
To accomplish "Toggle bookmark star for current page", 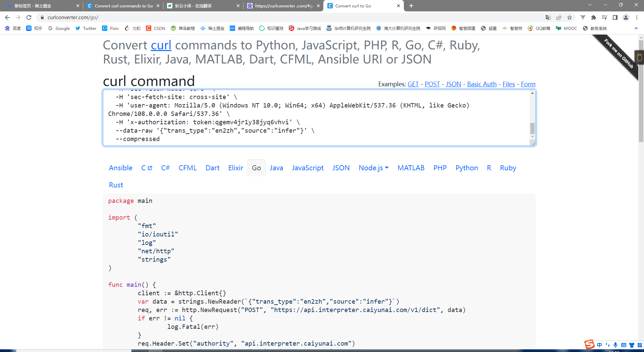I will tap(570, 17).
